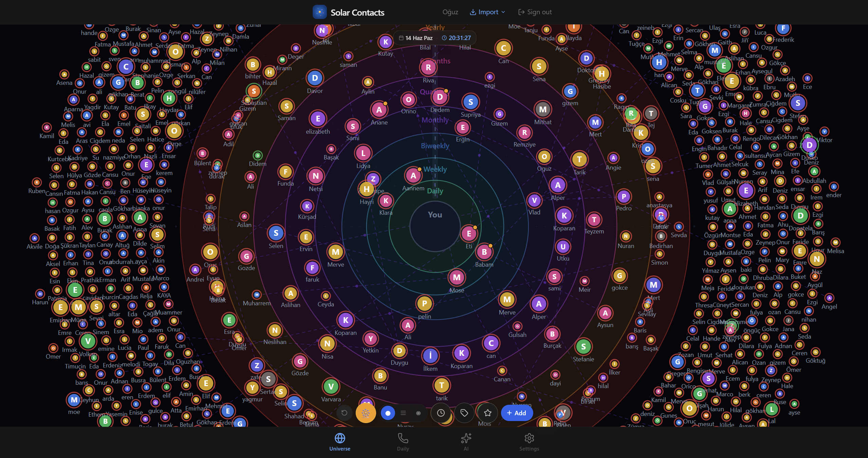Click the Weekly ring label
Viewport: 868px width, 458px height.
[435, 169]
